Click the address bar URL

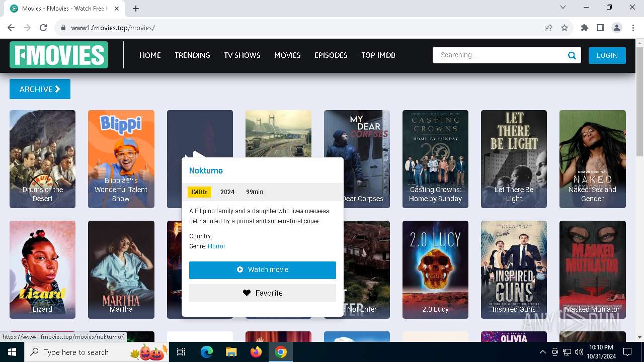click(x=113, y=28)
